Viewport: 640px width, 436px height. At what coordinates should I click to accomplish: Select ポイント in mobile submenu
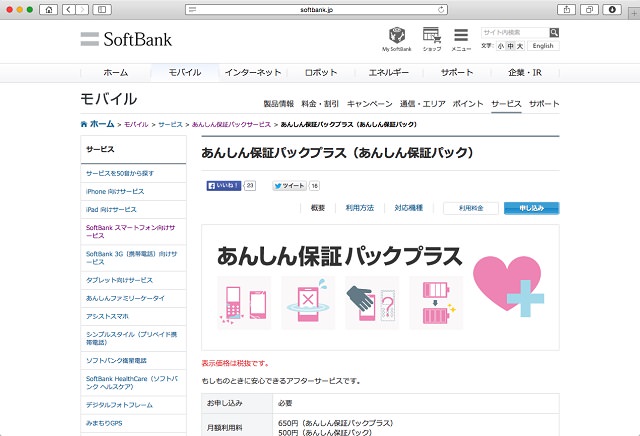[468, 104]
